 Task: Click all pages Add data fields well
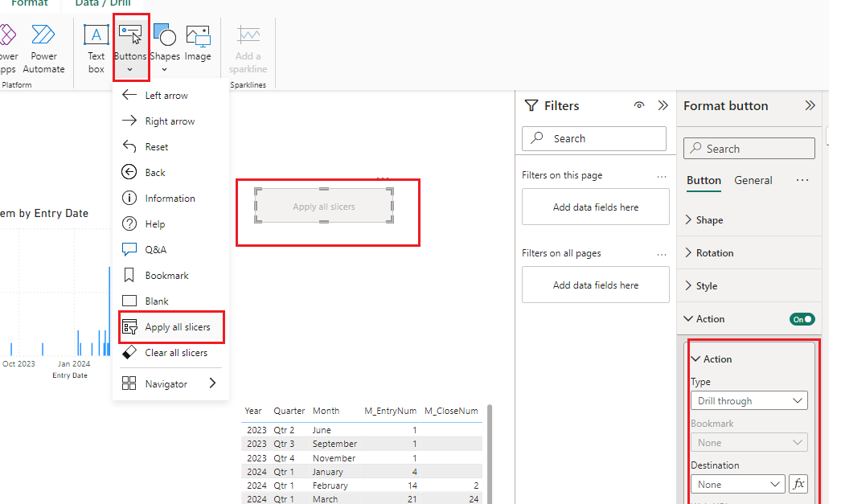click(x=595, y=285)
